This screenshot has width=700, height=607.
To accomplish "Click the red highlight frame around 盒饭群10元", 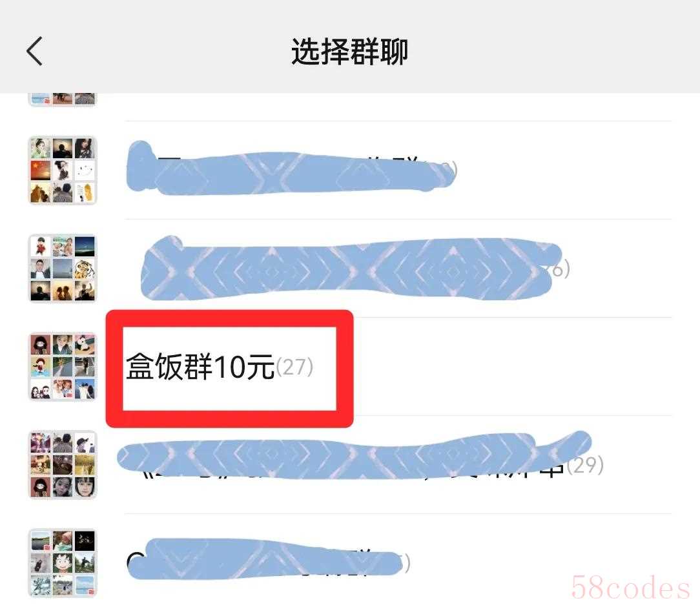I will (229, 369).
